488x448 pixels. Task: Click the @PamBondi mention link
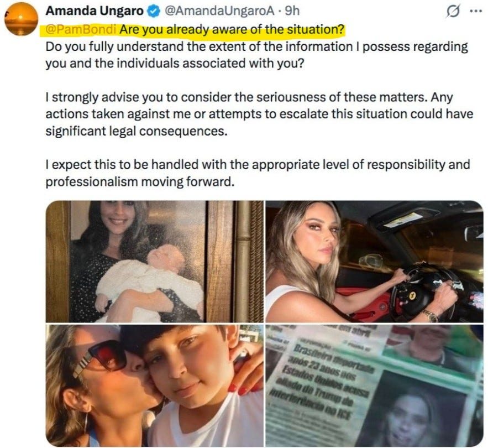coord(81,30)
